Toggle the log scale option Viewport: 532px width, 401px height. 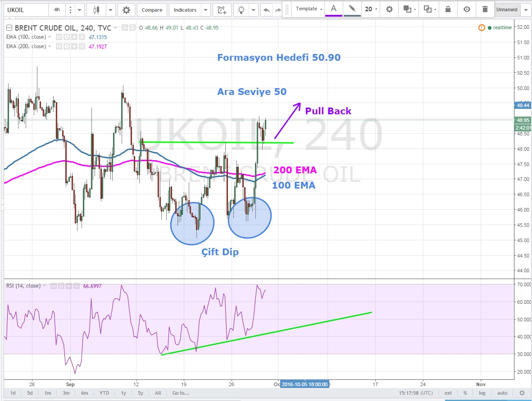(x=482, y=393)
